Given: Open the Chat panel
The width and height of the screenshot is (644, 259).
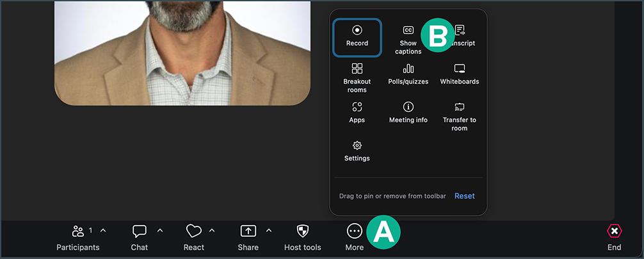Looking at the screenshot, I should coord(139,238).
